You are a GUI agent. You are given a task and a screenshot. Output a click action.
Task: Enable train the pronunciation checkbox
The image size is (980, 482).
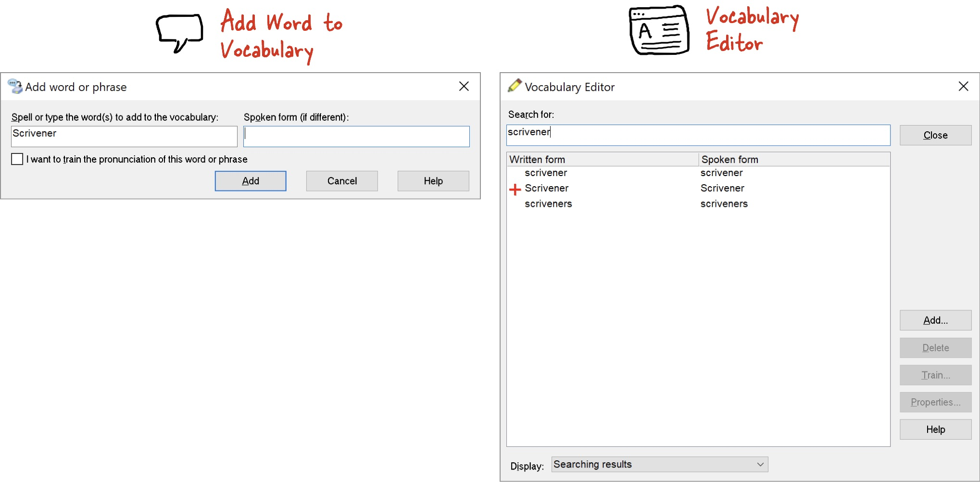17,159
